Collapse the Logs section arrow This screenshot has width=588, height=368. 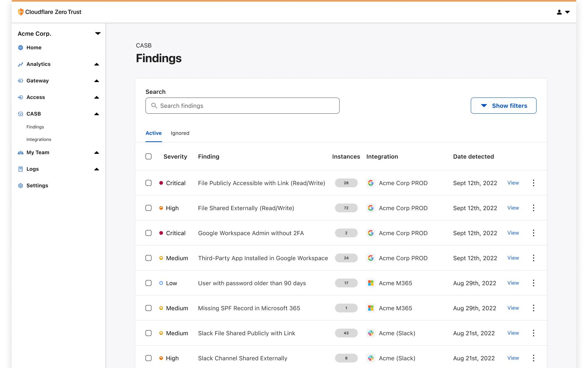pyautogui.click(x=97, y=169)
